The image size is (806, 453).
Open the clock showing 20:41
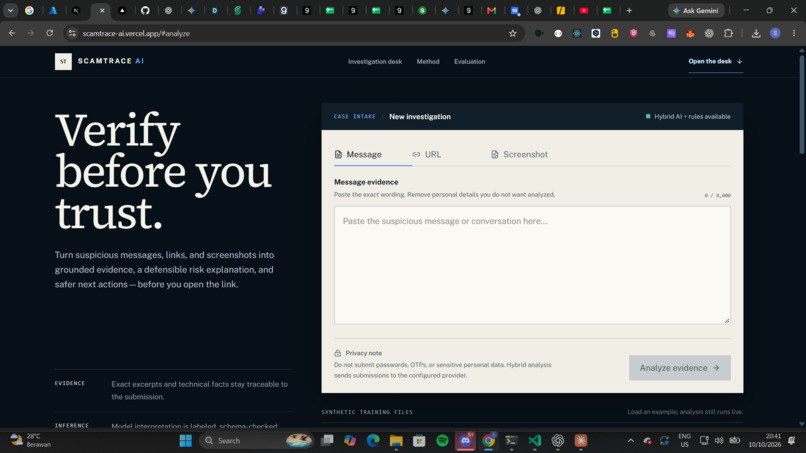[x=765, y=441]
